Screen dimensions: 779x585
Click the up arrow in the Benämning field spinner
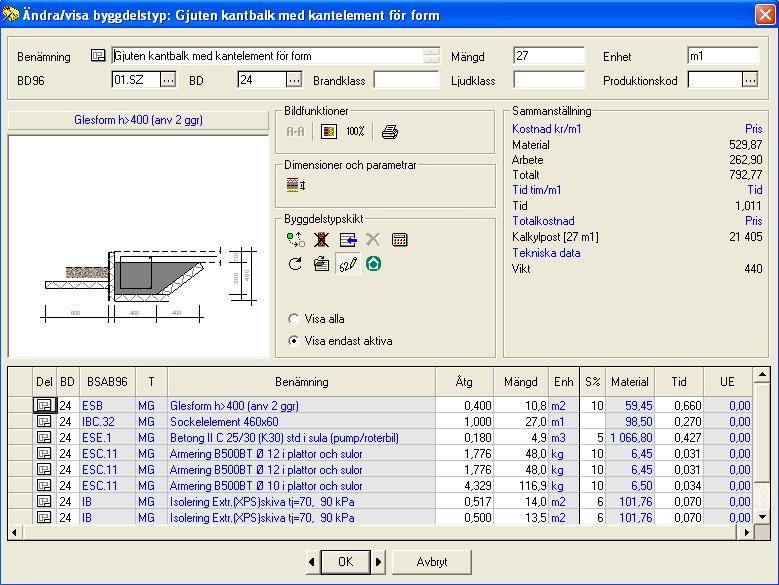point(432,52)
